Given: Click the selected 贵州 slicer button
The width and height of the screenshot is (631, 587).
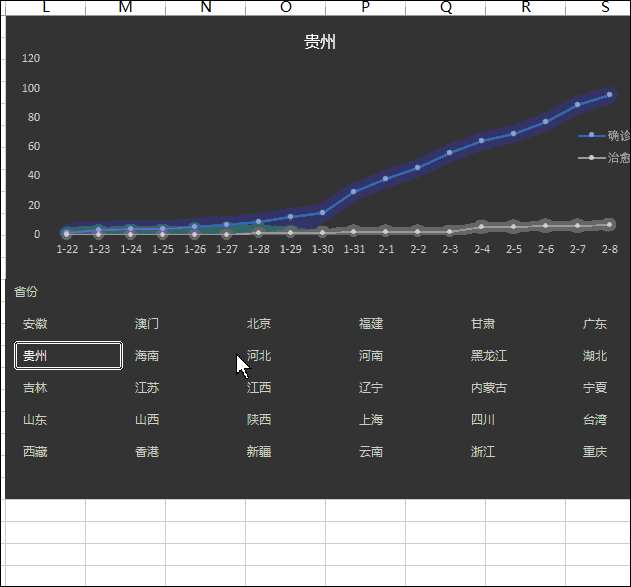Looking at the screenshot, I should click(x=68, y=356).
